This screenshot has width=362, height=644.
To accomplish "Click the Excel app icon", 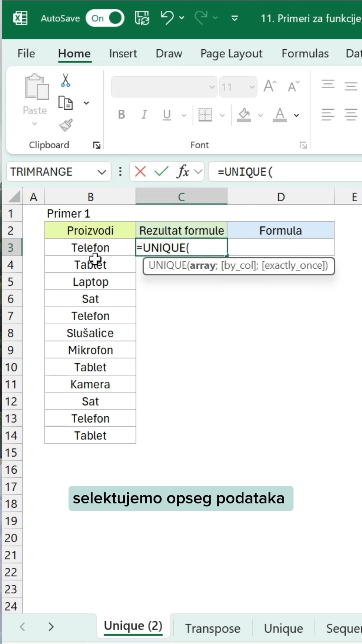I will tap(20, 18).
